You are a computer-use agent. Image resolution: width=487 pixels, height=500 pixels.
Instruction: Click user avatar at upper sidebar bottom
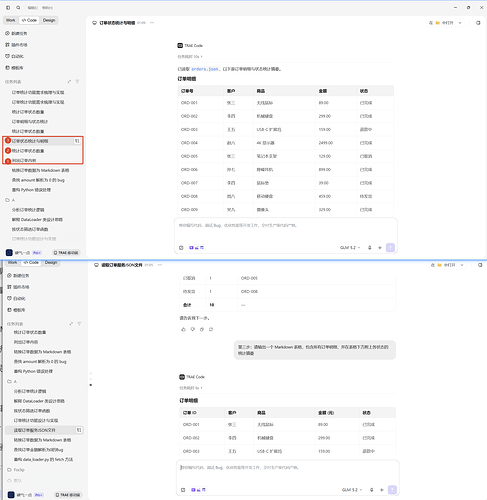pos(9,253)
